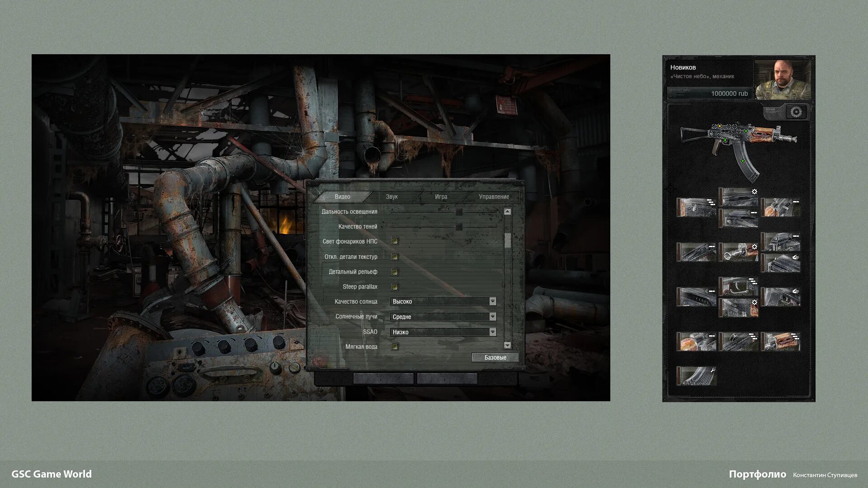The image size is (868, 488).
Task: Select the muzzle brake upgrade with gear icon
Action: click(738, 252)
